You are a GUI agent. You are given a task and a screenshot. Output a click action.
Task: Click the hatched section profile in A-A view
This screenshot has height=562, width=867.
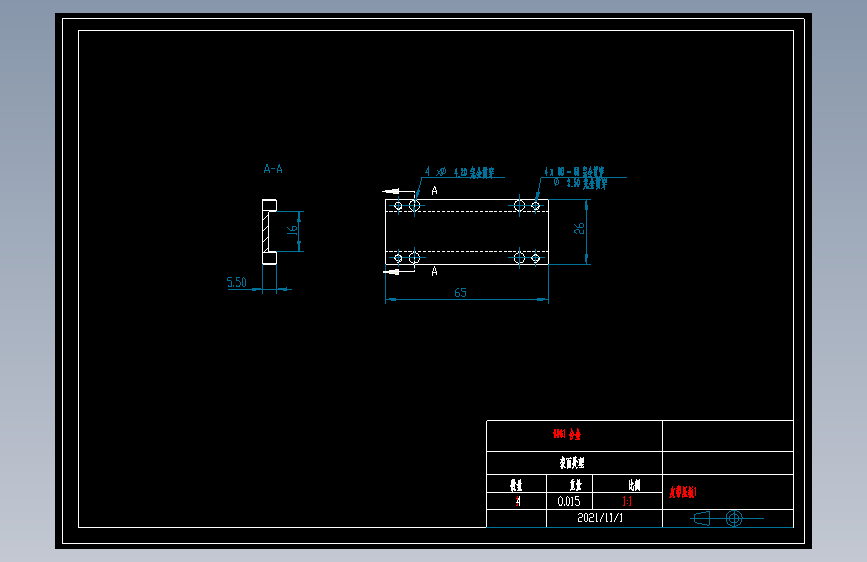pos(266,232)
